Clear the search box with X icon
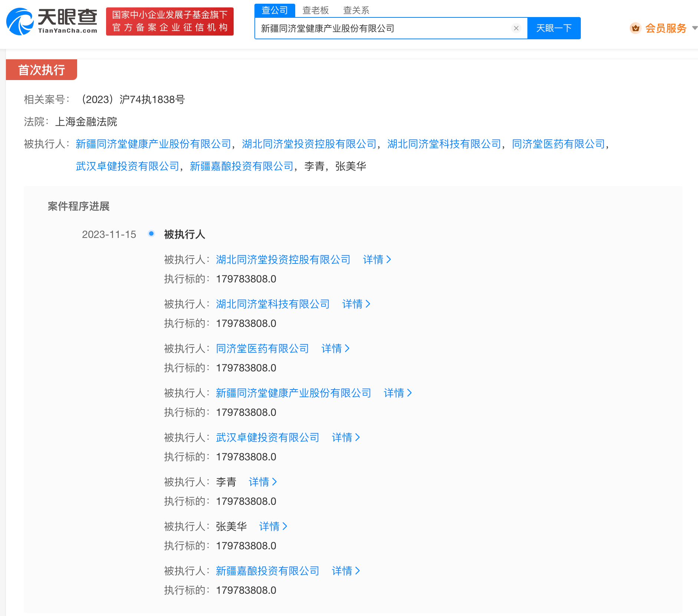Image resolution: width=698 pixels, height=616 pixels. (x=516, y=28)
